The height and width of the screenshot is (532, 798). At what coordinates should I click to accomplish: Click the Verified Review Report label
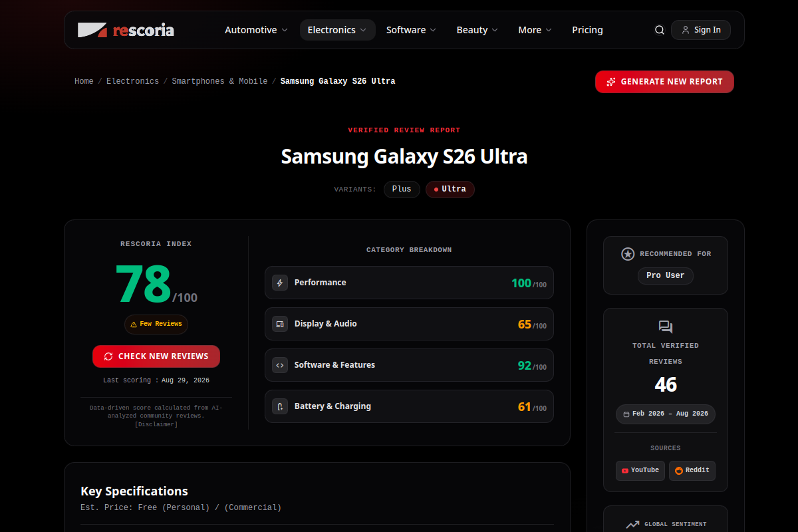click(x=404, y=130)
